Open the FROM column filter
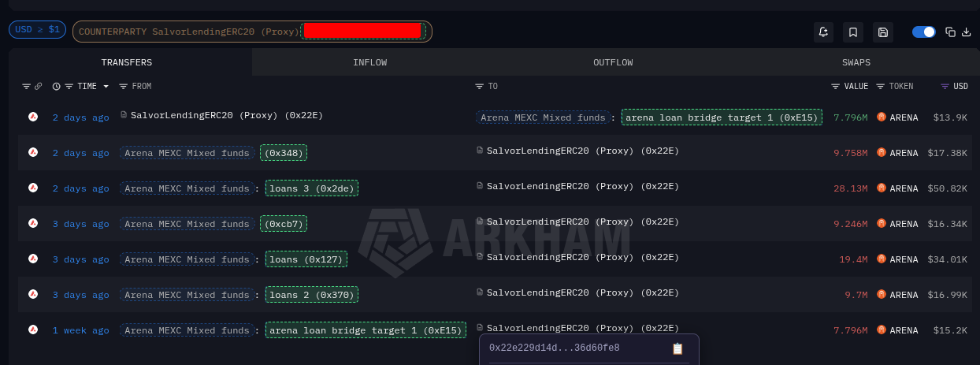This screenshot has height=365, width=980. tap(123, 86)
